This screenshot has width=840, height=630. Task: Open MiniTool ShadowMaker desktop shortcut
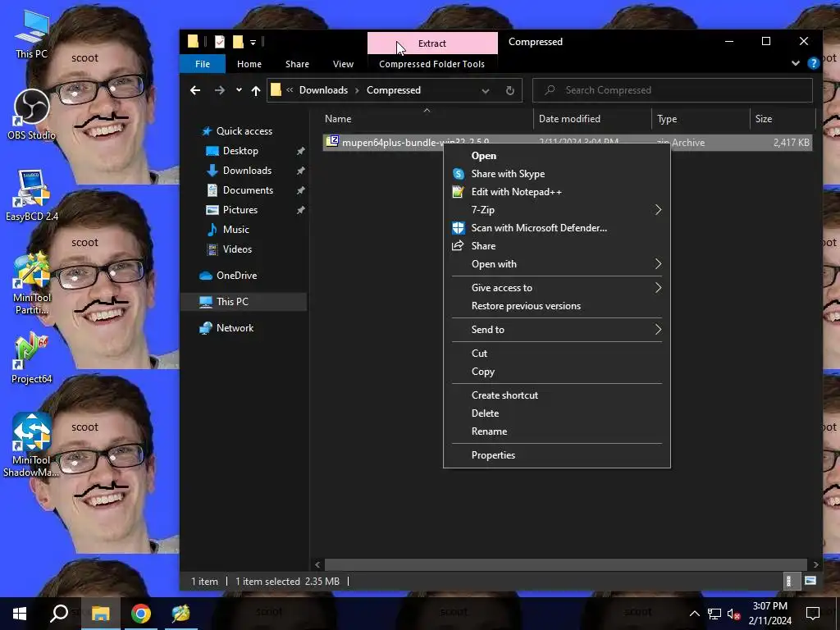coord(31,445)
